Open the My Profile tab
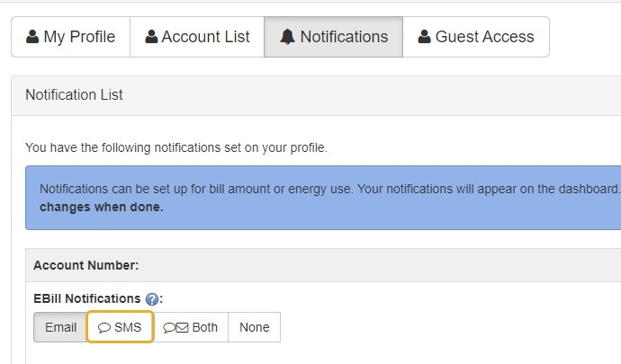This screenshot has width=621, height=364. pos(71,37)
